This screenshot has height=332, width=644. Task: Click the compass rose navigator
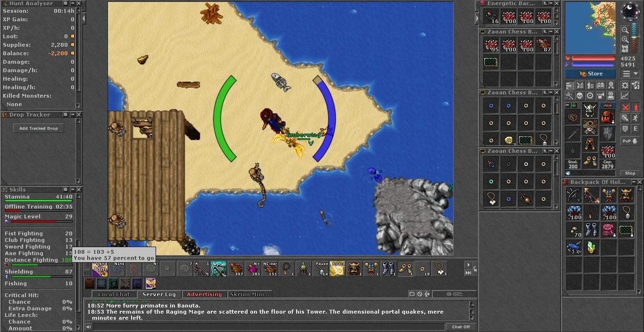click(630, 10)
